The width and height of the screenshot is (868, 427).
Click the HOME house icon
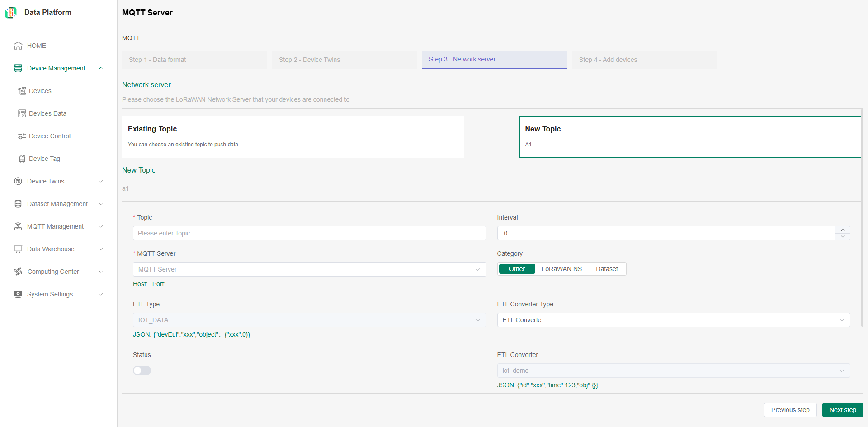(x=18, y=46)
